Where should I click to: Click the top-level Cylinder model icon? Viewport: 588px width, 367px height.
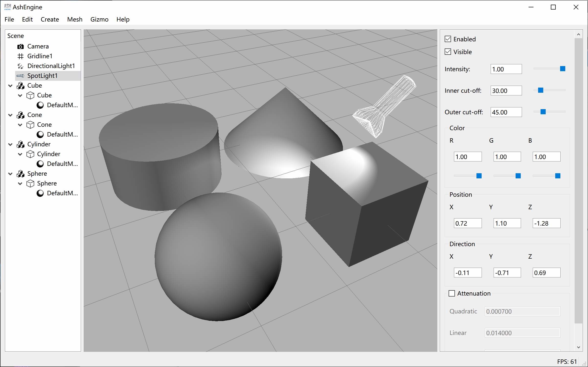(x=21, y=144)
